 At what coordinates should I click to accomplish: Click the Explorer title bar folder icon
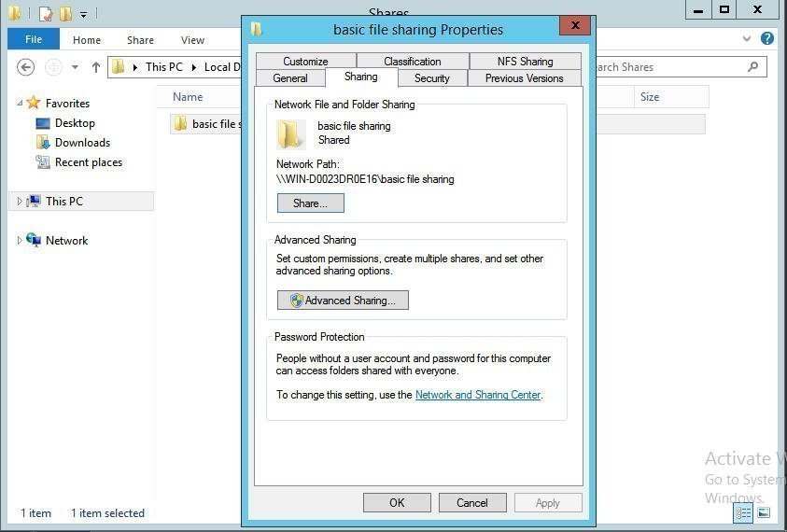coord(15,13)
